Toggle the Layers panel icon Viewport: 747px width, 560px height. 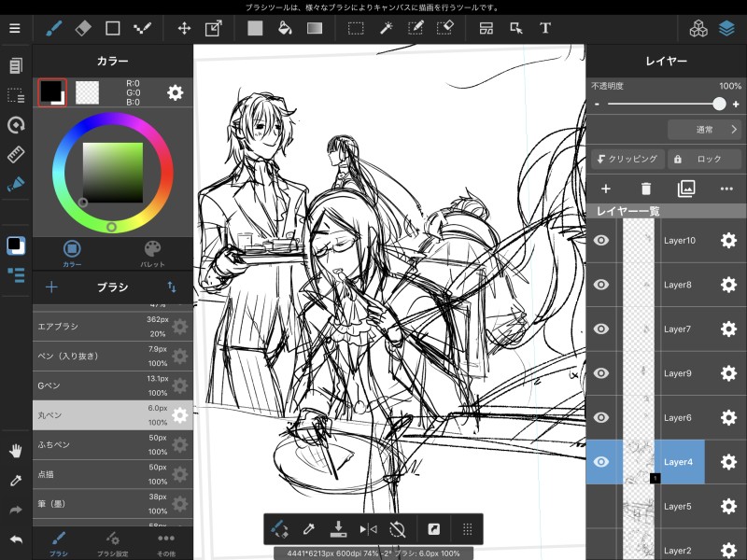[726, 28]
